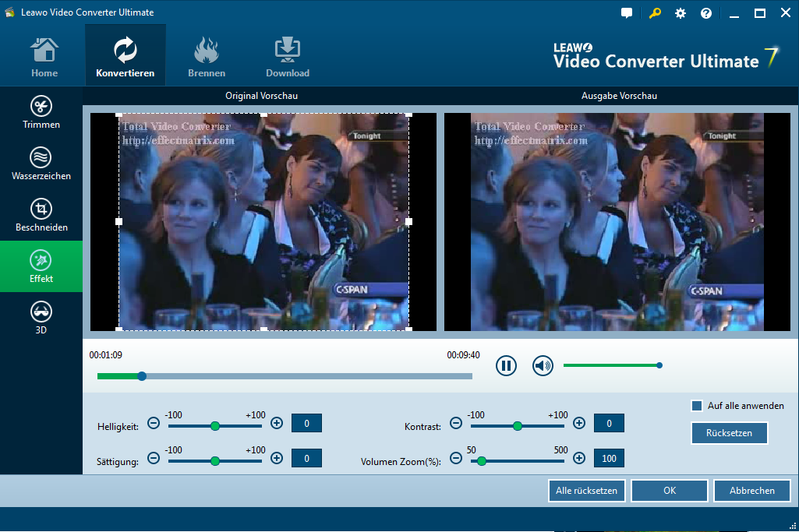The height and width of the screenshot is (532, 799).
Task: Click the Kontrast slider handle
Action: 518,425
